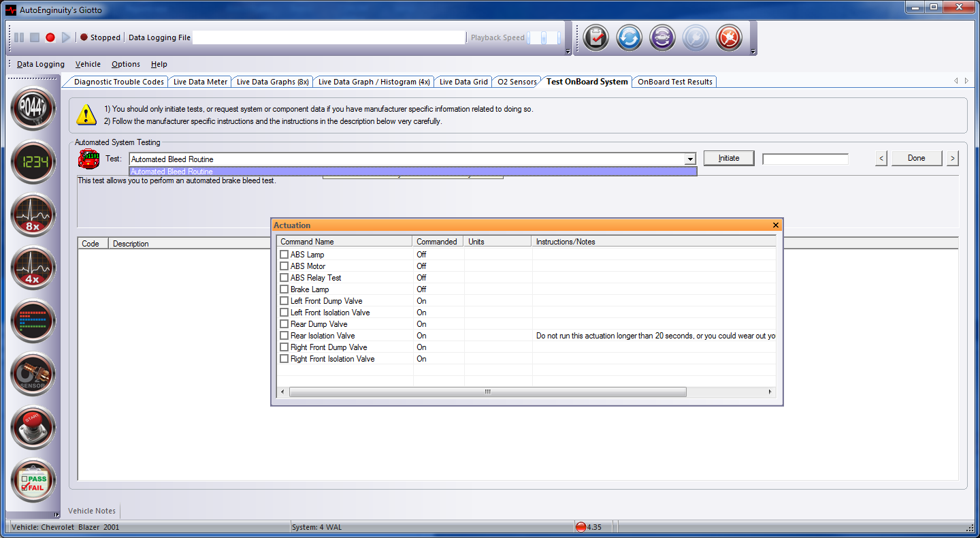Viewport: 980px width, 538px height.
Task: Open the PASS/FAIL test results icon
Action: [x=33, y=480]
